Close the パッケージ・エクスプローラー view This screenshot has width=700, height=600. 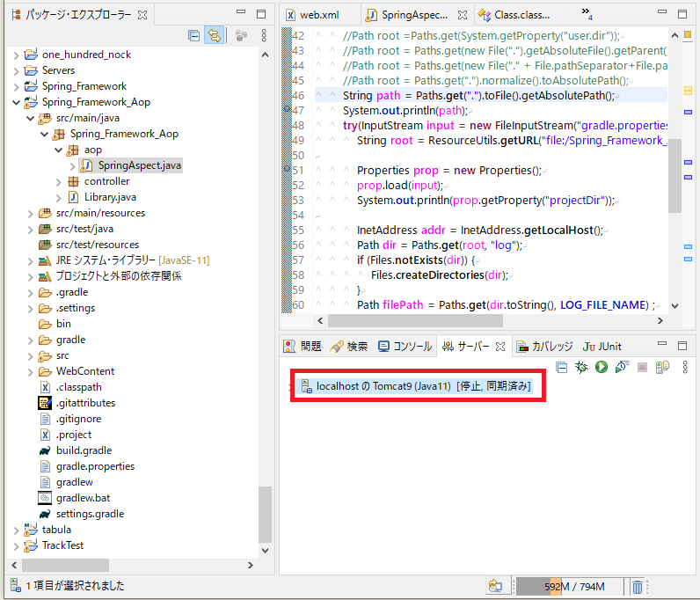[142, 15]
